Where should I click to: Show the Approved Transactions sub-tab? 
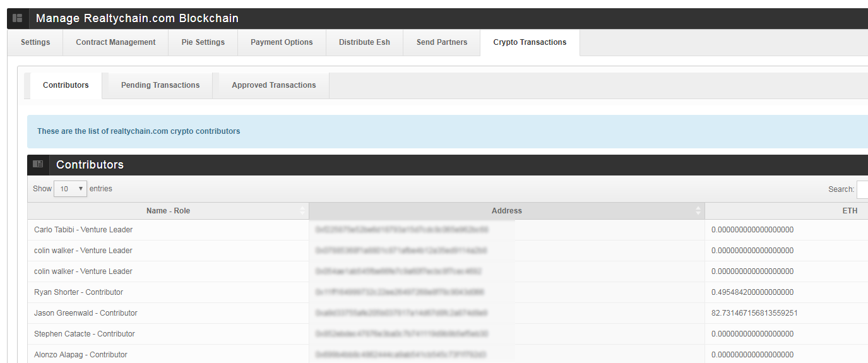(274, 85)
